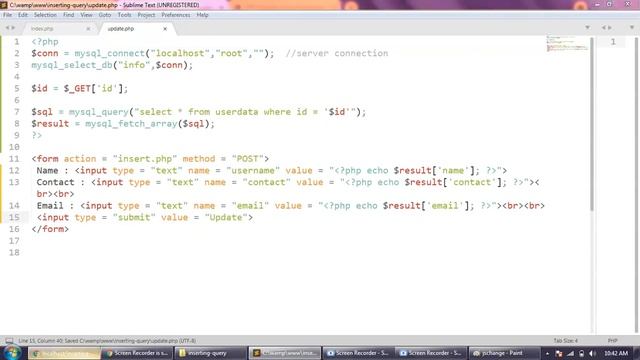
Task: Open the View menu
Action: (x=87, y=15)
